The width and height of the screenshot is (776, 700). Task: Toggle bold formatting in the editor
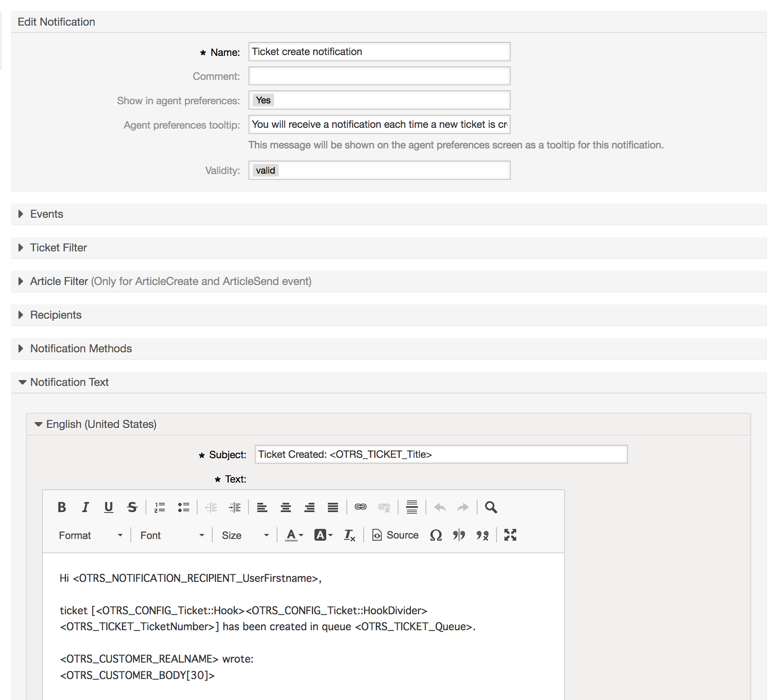pyautogui.click(x=61, y=507)
